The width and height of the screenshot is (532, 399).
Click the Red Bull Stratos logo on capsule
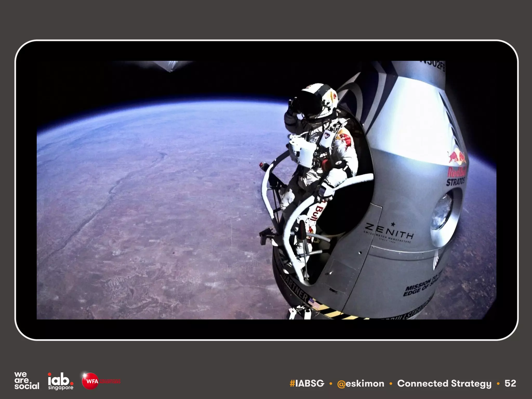[x=457, y=168]
